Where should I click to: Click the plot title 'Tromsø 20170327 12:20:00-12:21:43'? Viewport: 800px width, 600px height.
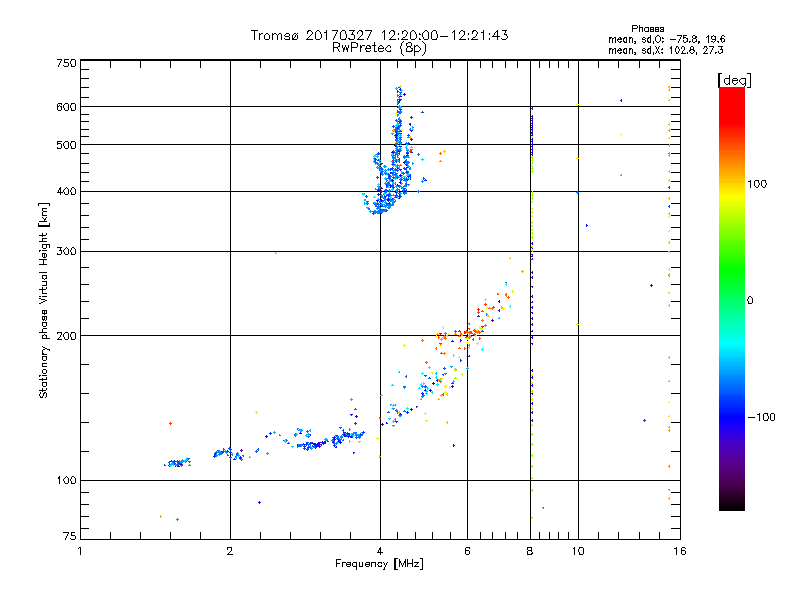(379, 35)
